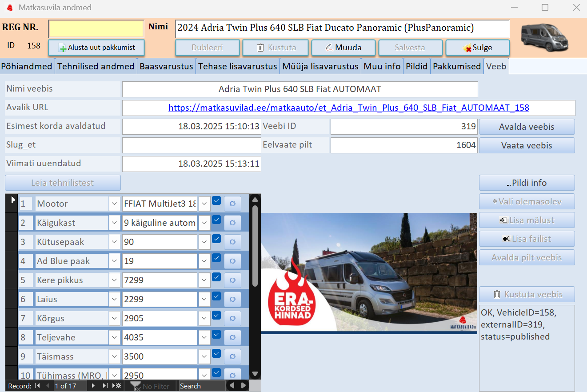Click the refresh icon in the Täismass row

(x=232, y=356)
